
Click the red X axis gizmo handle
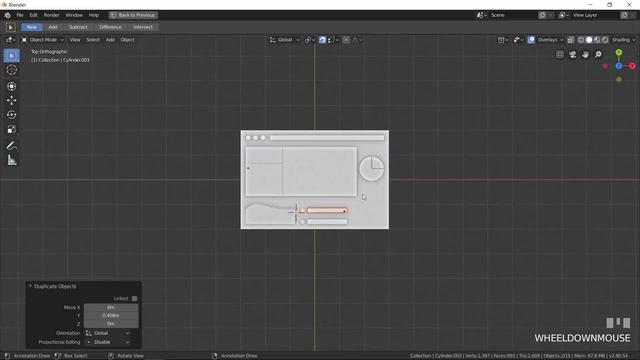(632, 66)
